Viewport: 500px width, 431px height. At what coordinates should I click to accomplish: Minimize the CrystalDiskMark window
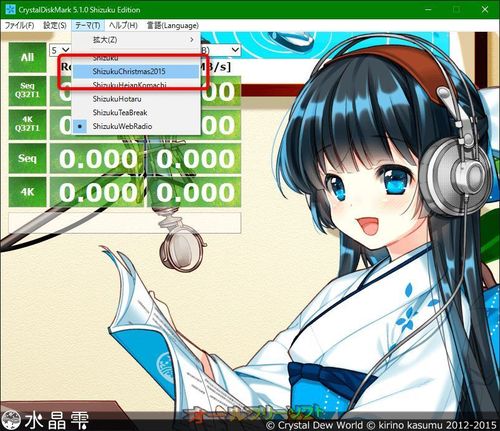[x=428, y=9]
